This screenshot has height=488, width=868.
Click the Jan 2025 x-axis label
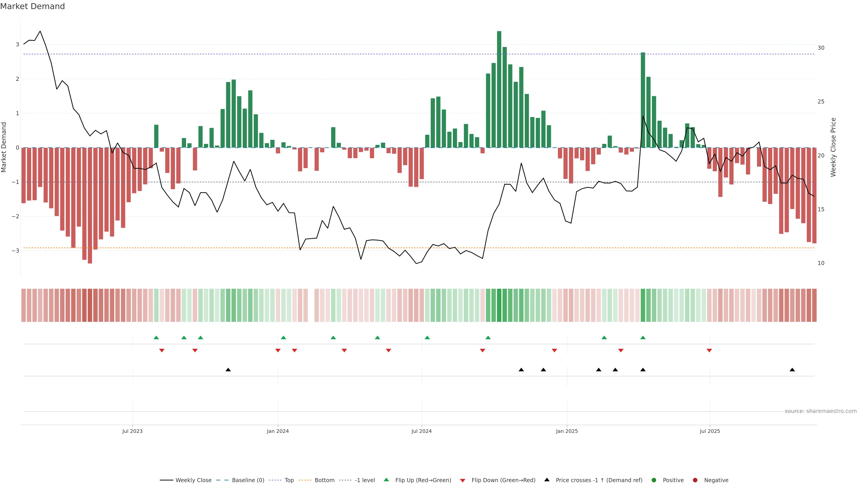(x=567, y=431)
